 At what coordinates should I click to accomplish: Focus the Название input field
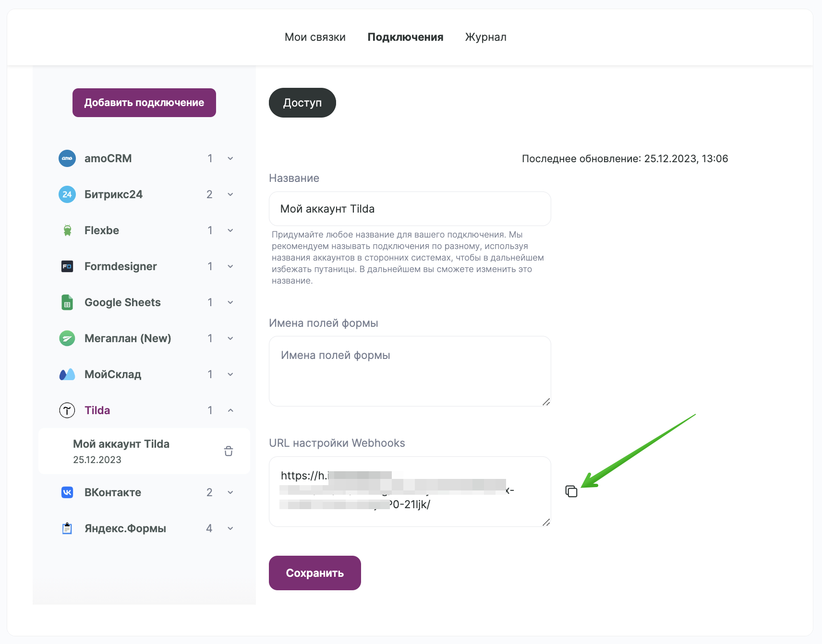(410, 209)
